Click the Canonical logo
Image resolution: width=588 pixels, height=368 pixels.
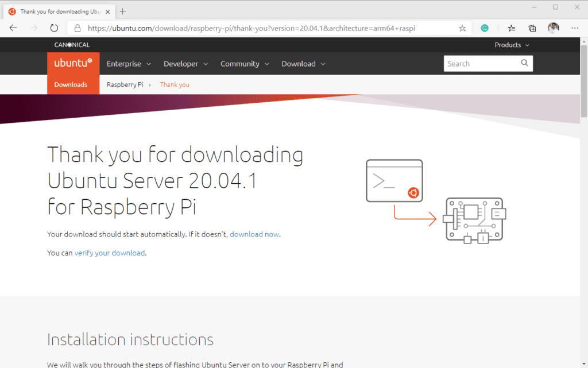coord(72,45)
